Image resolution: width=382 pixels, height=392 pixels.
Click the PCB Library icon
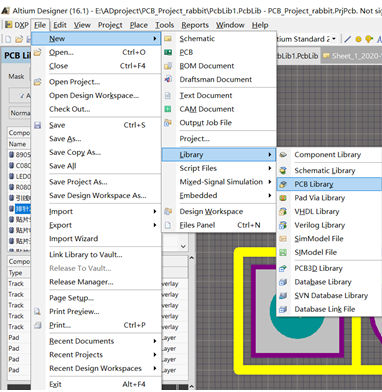pos(283,184)
